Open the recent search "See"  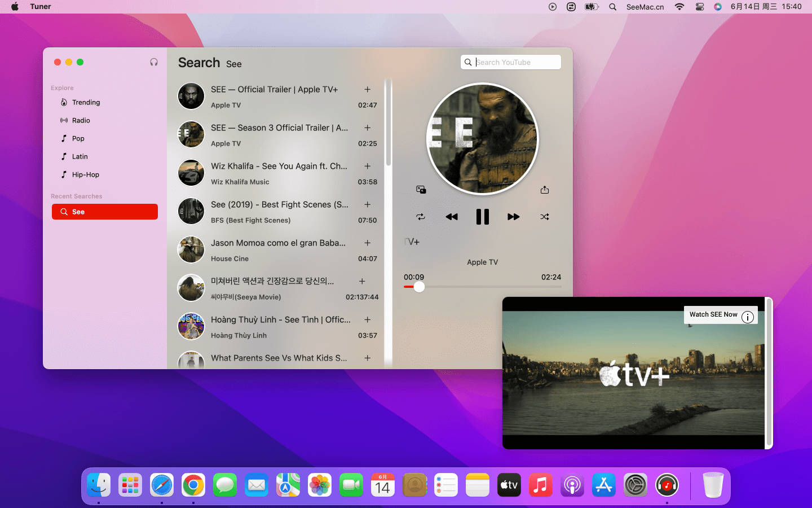(105, 212)
